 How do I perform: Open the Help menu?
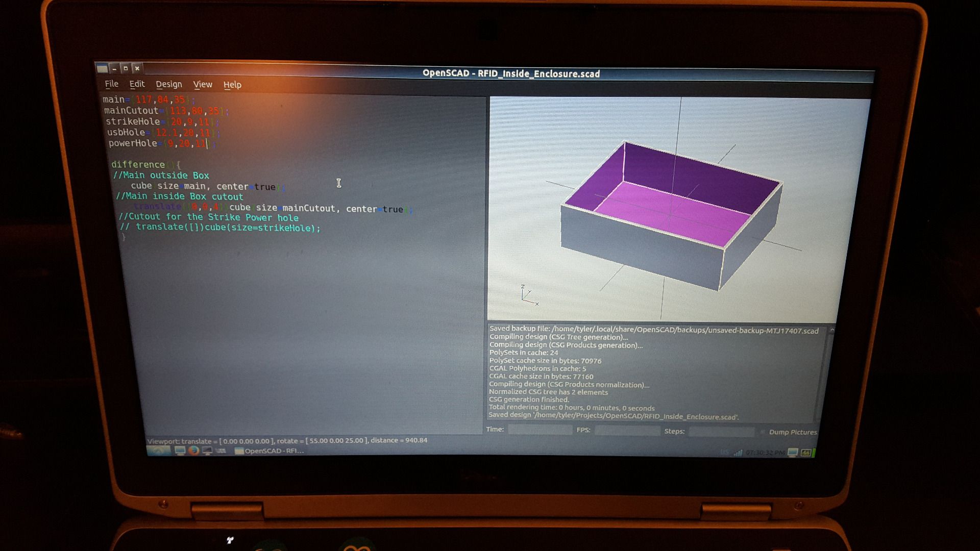point(232,85)
